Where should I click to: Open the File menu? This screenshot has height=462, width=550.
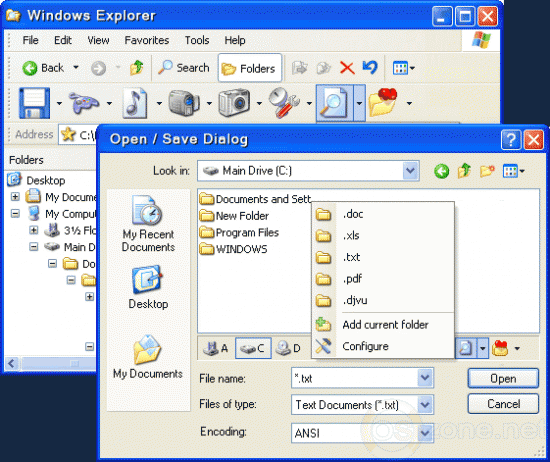pyautogui.click(x=31, y=40)
